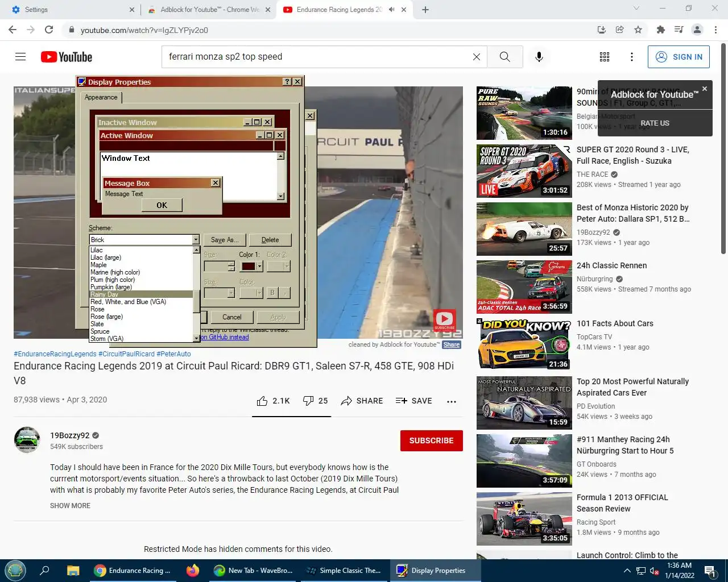The width and height of the screenshot is (728, 582).
Task: Open a new Chrome tab
Action: (425, 10)
